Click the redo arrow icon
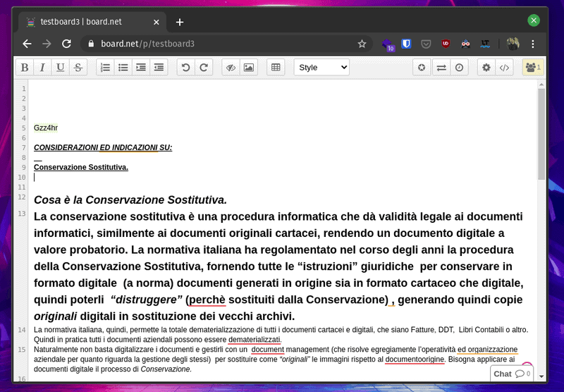The height and width of the screenshot is (392, 564). [x=204, y=68]
